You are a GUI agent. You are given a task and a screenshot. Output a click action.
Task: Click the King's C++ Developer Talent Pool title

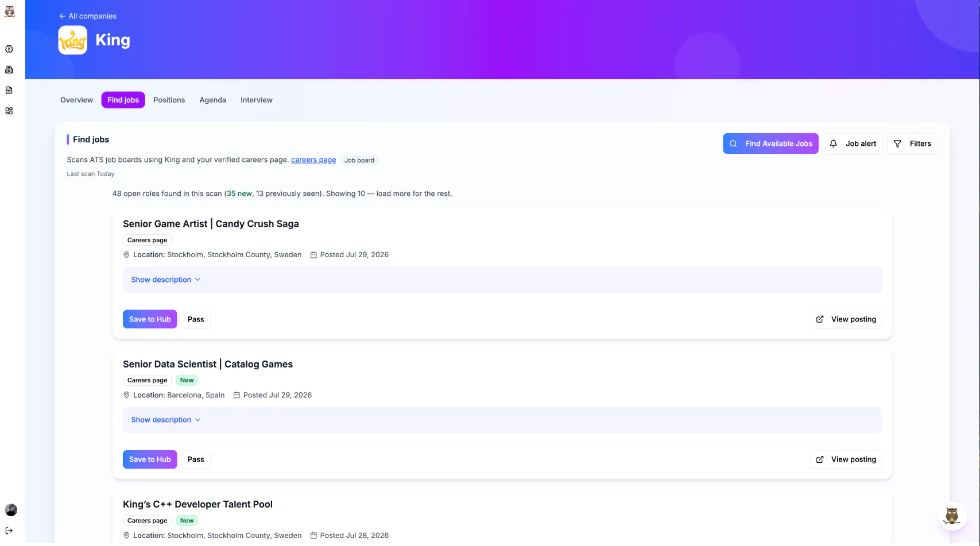197,504
